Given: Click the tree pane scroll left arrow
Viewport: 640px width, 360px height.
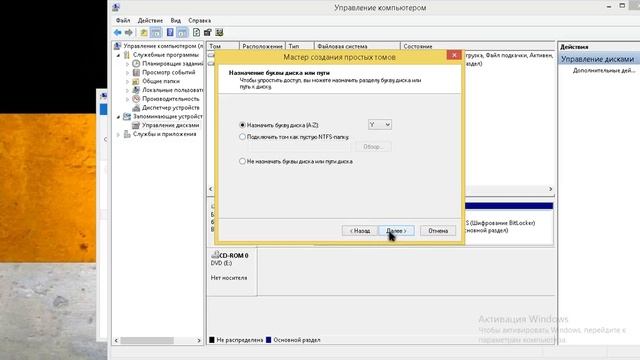Looking at the screenshot, I should (116, 340).
